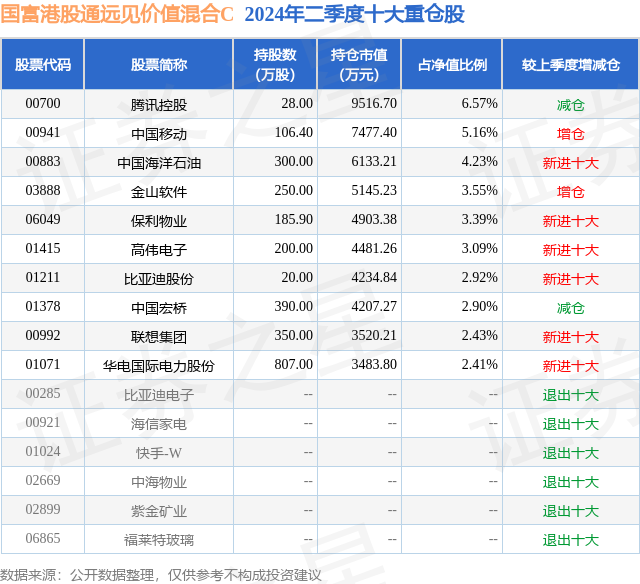Click stock name 比亚迪股份
640x584 pixels.
tap(159, 279)
